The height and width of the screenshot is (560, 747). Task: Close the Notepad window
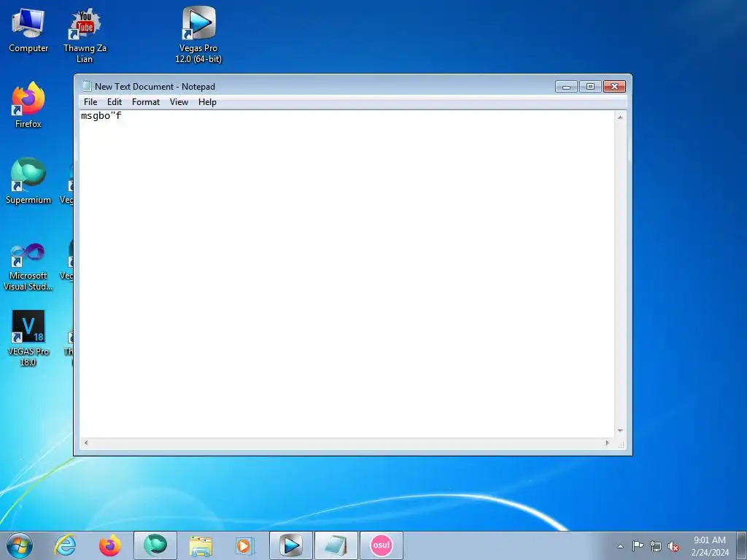(x=614, y=86)
